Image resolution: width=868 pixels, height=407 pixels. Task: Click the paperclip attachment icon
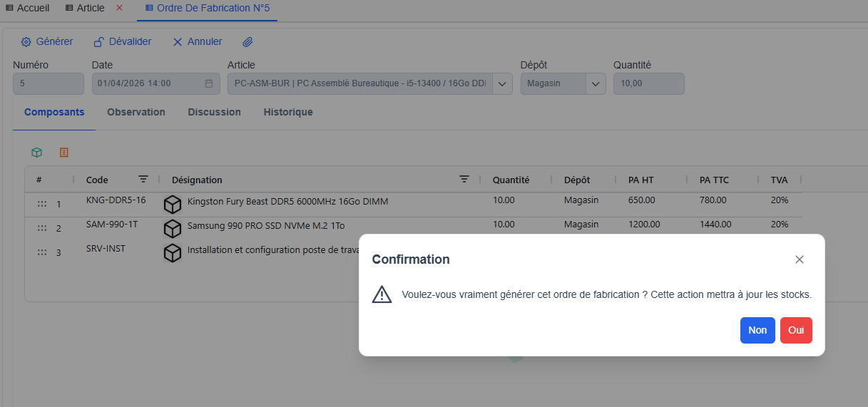coord(247,42)
